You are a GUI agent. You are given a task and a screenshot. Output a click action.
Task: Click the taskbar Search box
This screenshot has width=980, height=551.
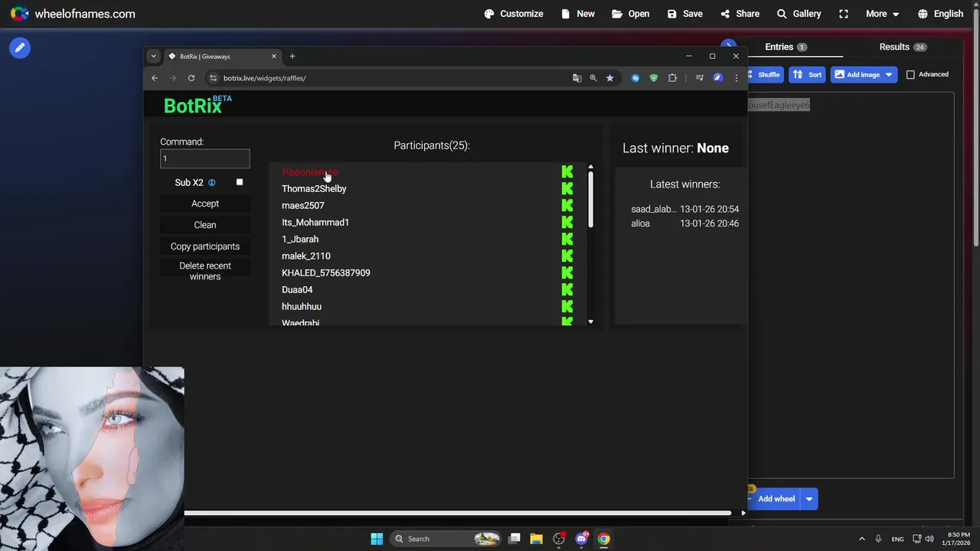point(447,539)
